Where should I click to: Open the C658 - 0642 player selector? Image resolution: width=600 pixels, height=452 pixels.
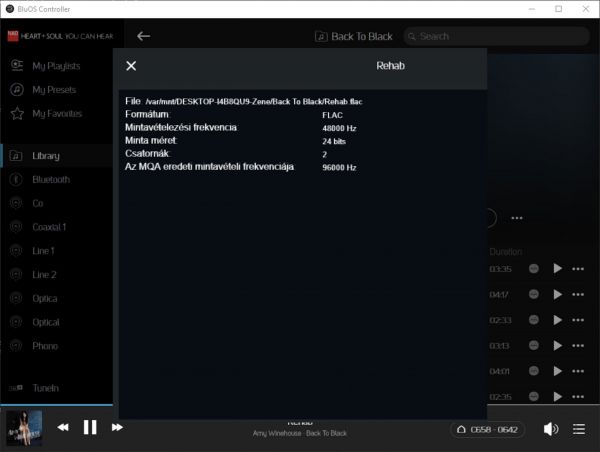pyautogui.click(x=487, y=429)
